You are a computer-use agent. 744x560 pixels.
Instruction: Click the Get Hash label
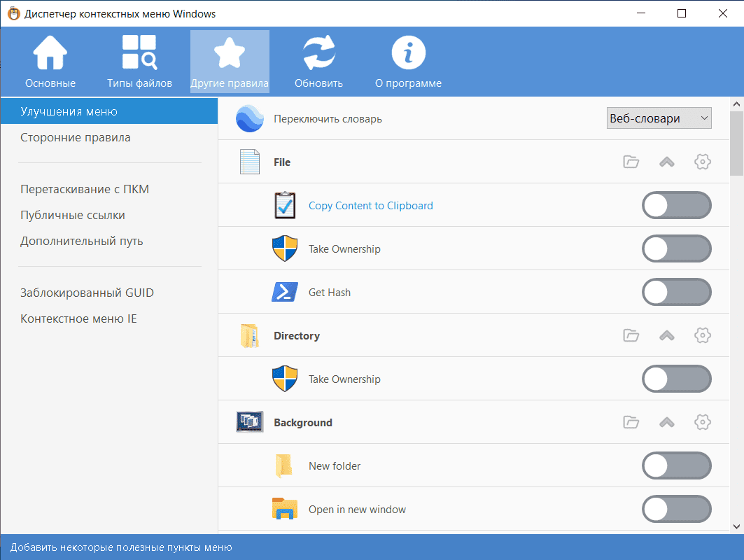329,293
